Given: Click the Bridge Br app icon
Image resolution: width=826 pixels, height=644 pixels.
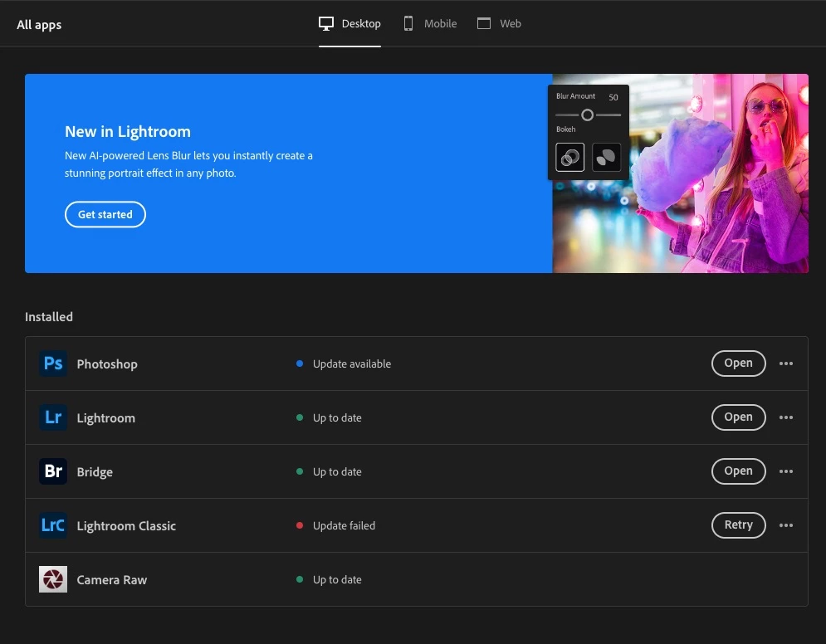Looking at the screenshot, I should coord(53,471).
